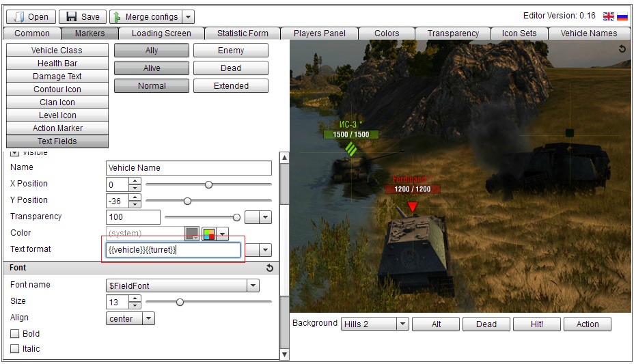Select Damage Text section
Image resolution: width=634 pixels, height=364 pixels.
click(x=57, y=76)
